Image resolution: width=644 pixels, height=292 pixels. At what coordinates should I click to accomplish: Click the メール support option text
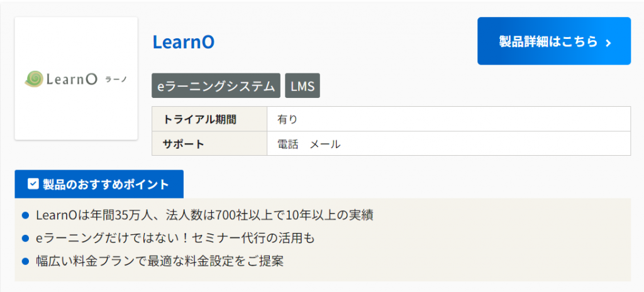point(325,144)
